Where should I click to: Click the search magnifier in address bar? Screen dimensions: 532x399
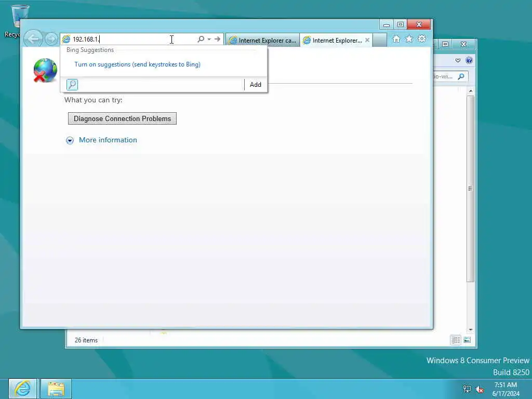(201, 39)
